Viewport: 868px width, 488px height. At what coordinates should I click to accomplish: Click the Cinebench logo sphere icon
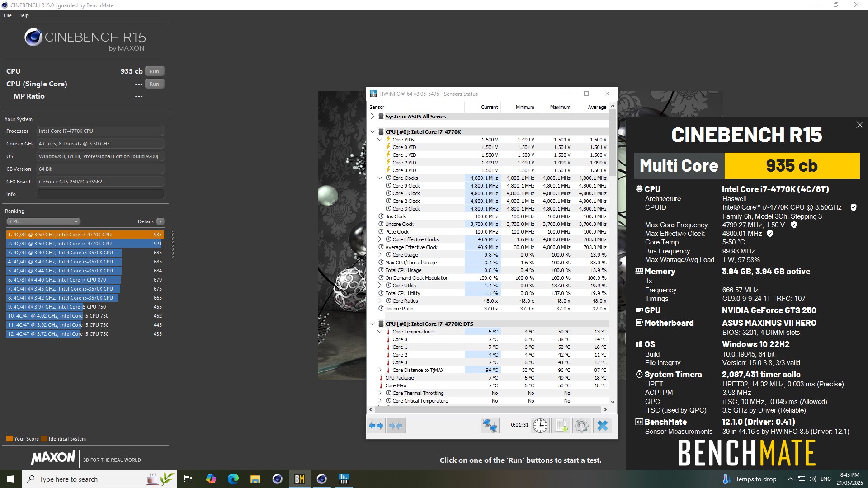[33, 38]
